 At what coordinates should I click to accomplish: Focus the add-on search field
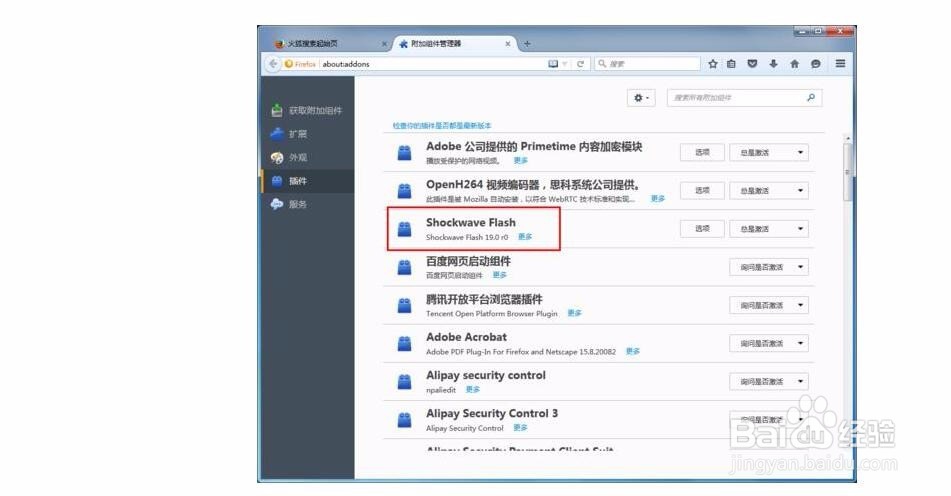745,98
